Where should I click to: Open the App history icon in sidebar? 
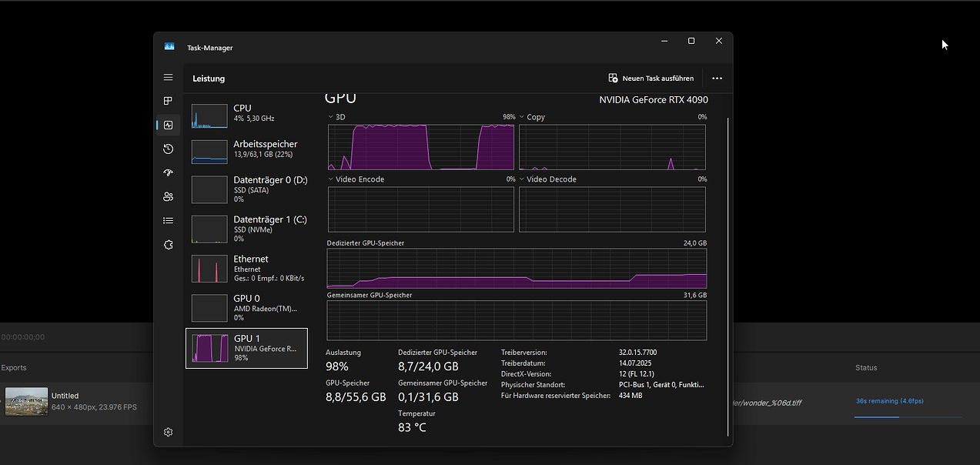(x=168, y=149)
